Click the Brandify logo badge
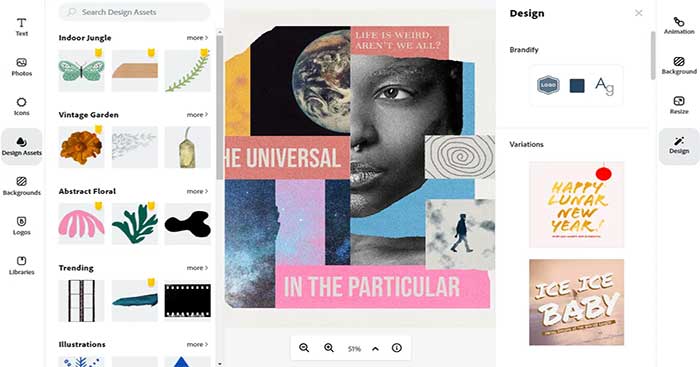 (x=548, y=85)
